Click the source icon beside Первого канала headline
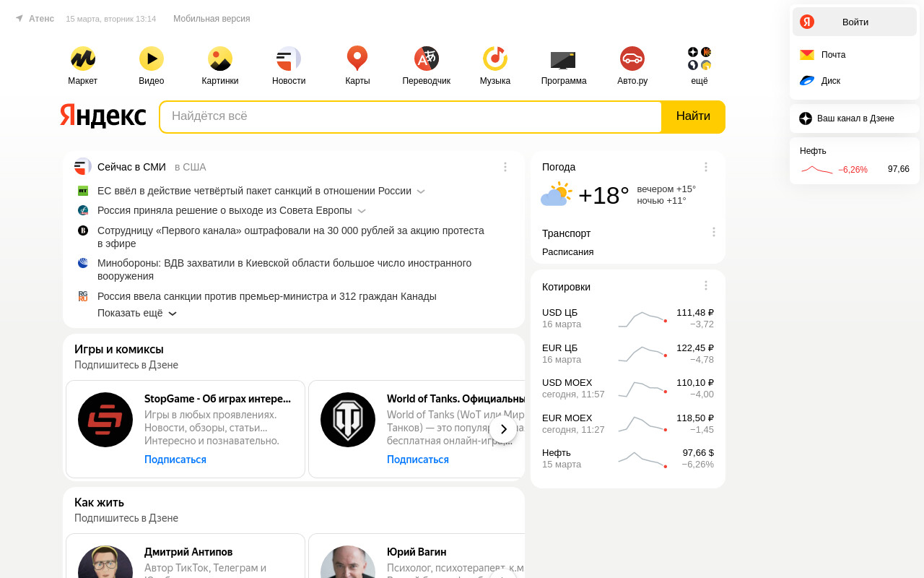924x578 pixels. 83,230
